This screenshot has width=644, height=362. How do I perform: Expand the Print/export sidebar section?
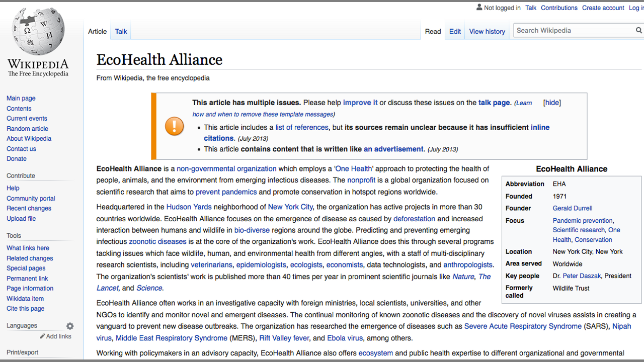pos(22,352)
